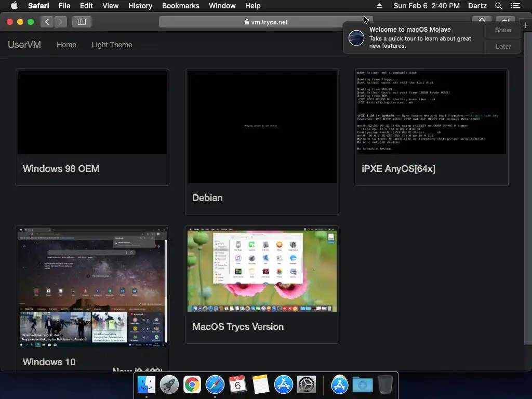The image size is (532, 399).
Task: Click Safari's forward arrow button
Action: (60, 22)
